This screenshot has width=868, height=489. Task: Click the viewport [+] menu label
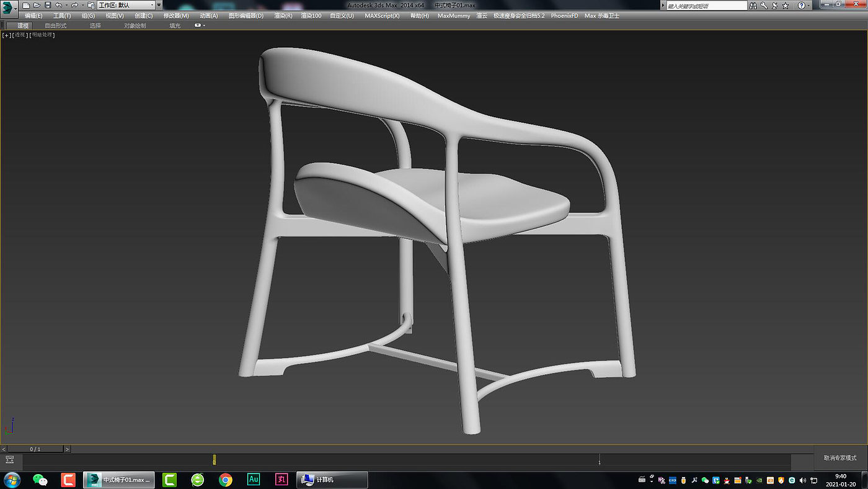[7, 35]
